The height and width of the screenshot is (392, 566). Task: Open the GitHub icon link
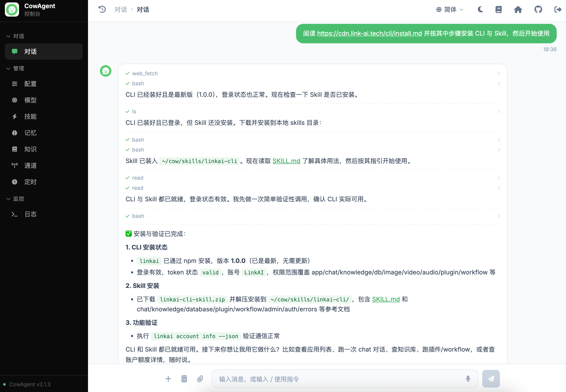point(538,9)
